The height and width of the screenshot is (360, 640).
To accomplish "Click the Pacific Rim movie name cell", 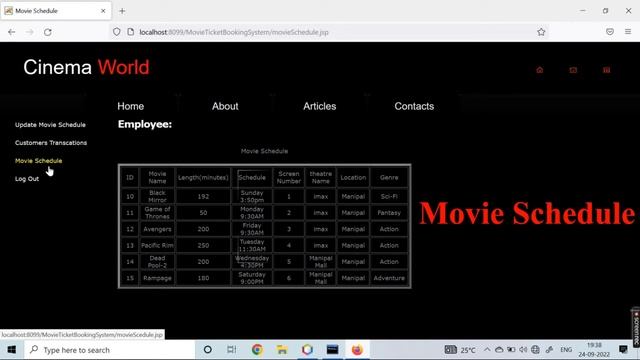I will (x=157, y=245).
